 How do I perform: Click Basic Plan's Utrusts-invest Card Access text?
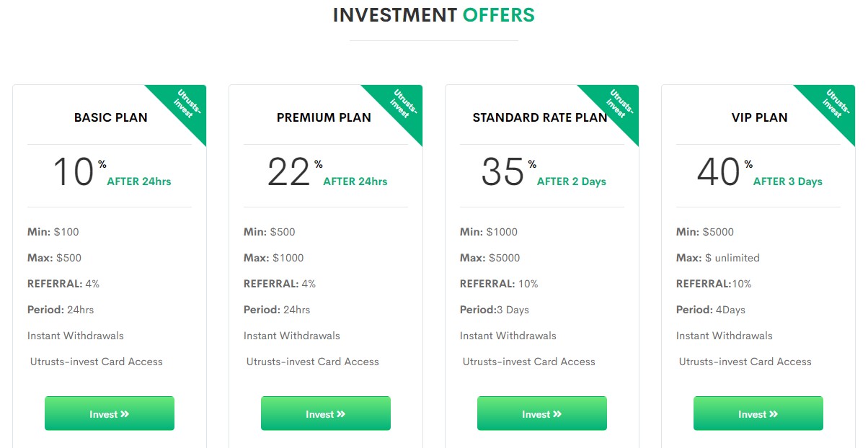[96, 362]
